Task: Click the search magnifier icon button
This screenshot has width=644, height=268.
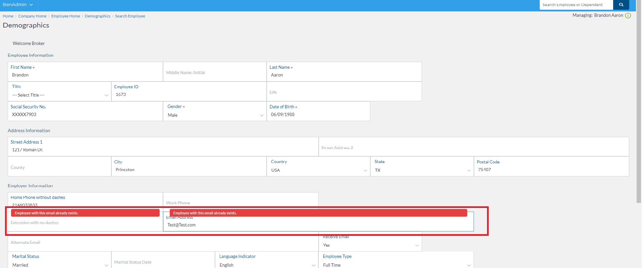Action: (621, 5)
